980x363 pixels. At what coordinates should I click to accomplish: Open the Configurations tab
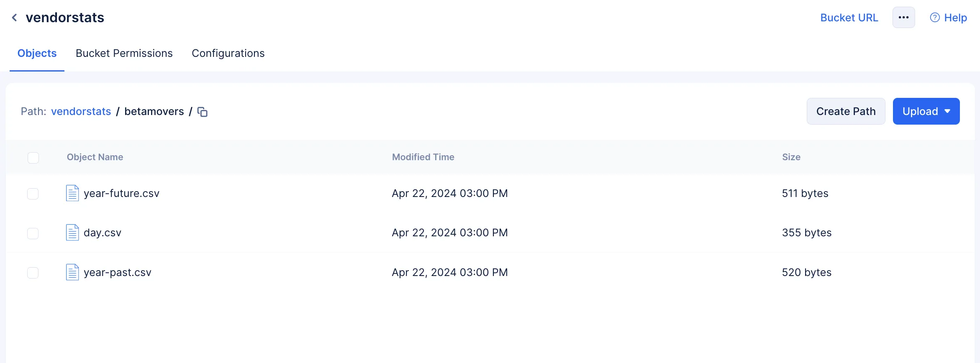228,53
